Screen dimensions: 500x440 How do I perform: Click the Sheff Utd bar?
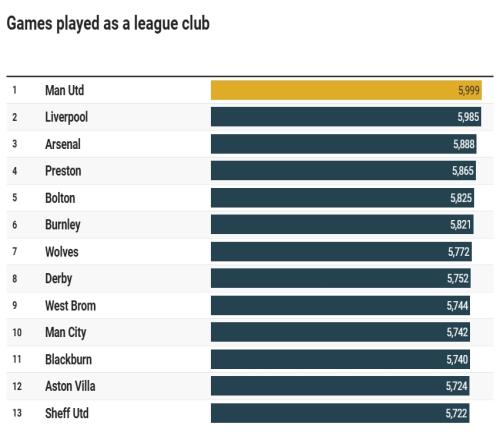tap(340, 413)
